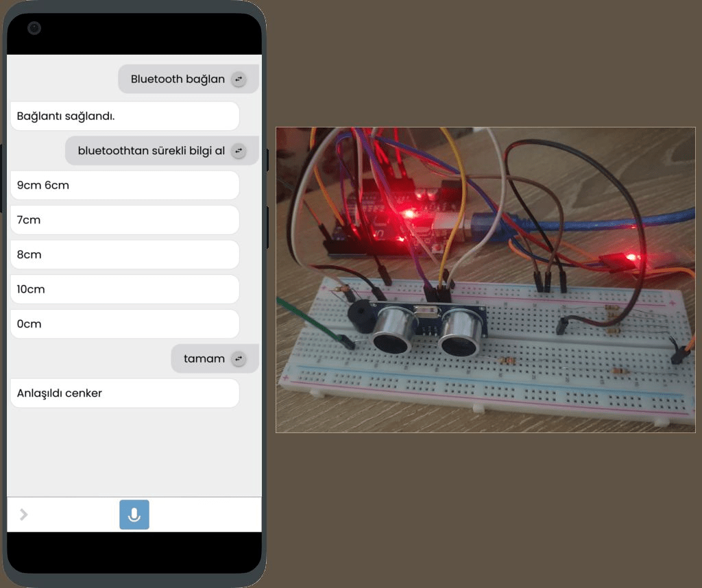This screenshot has width=702, height=588.
Task: Select the 'bluetoothtan sürekli bilgi al' message text
Action: pyautogui.click(x=152, y=151)
